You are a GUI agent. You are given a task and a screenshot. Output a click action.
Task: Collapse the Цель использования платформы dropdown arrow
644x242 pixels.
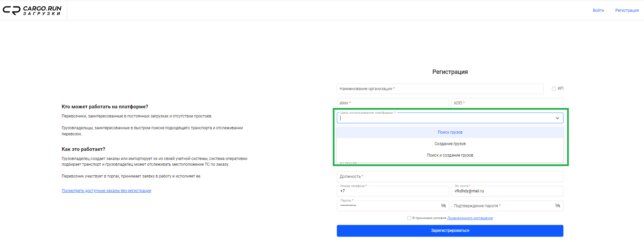coord(557,118)
